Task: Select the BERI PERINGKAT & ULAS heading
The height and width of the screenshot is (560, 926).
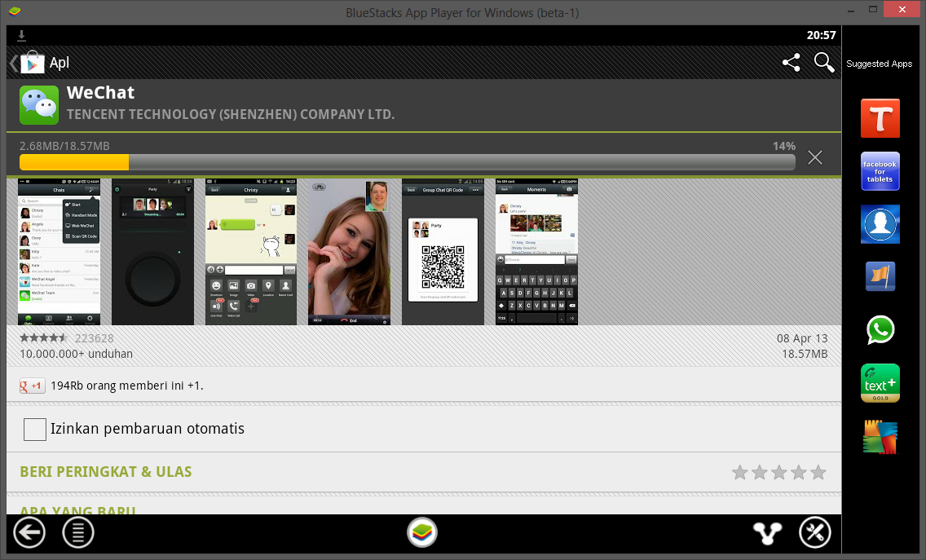Action: click(106, 472)
